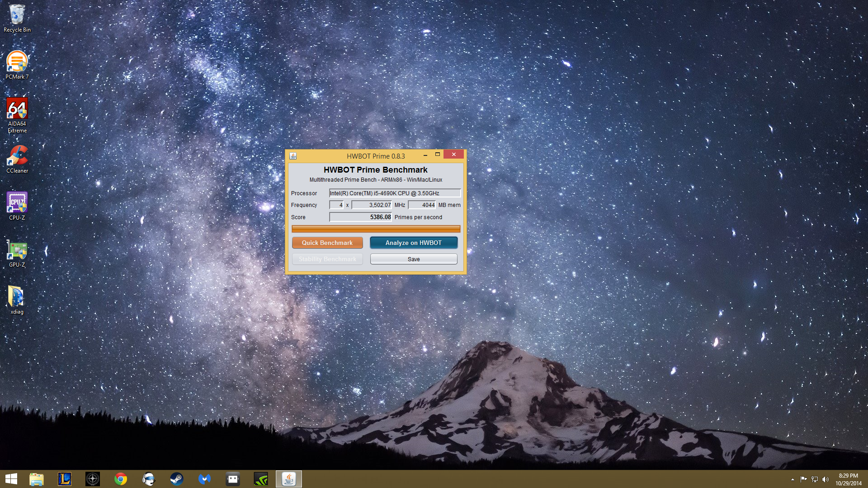Image resolution: width=868 pixels, height=488 pixels.
Task: Click the HWBOT Prime Benchmark heading
Action: coord(376,170)
